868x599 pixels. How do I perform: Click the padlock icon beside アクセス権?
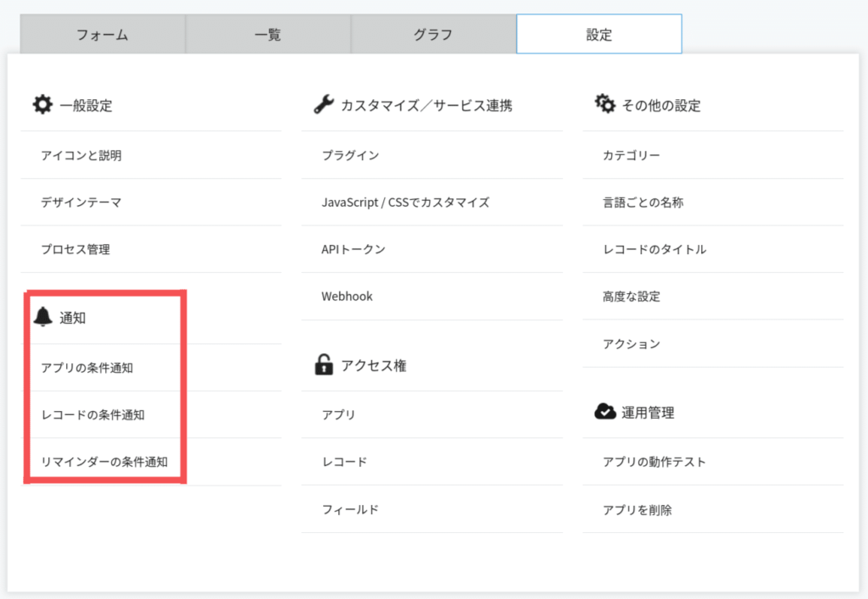point(323,365)
